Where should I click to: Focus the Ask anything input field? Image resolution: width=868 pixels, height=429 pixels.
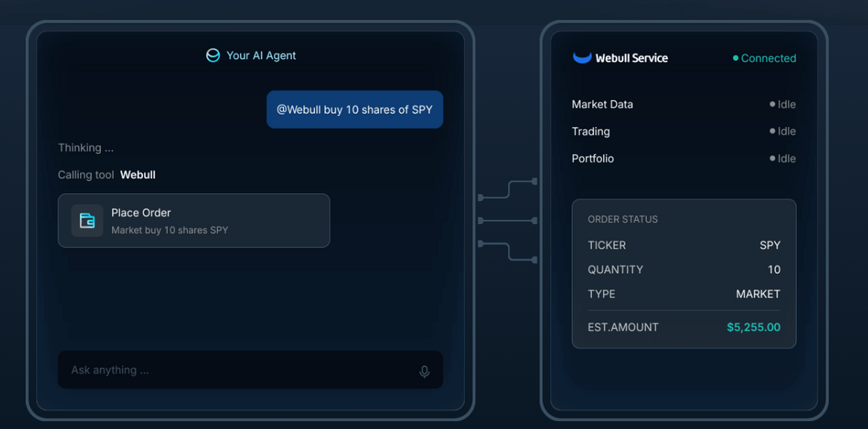(x=250, y=370)
